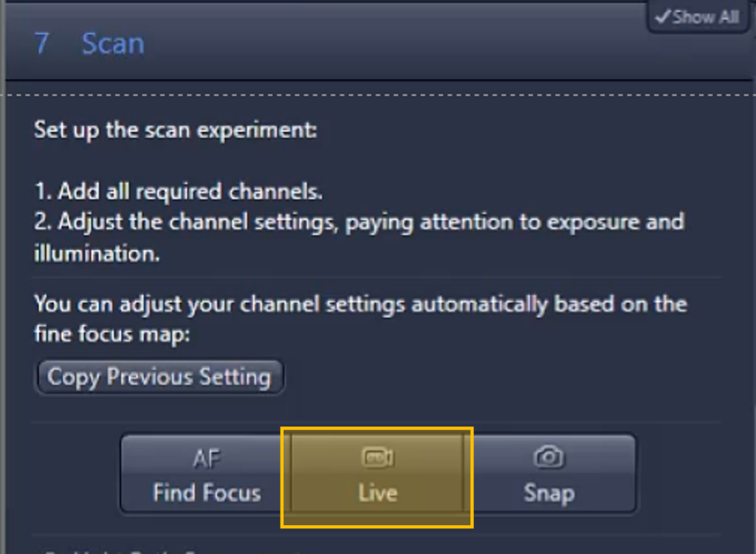756x554 pixels.
Task: Click the photo camera icon on Snap
Action: click(549, 457)
